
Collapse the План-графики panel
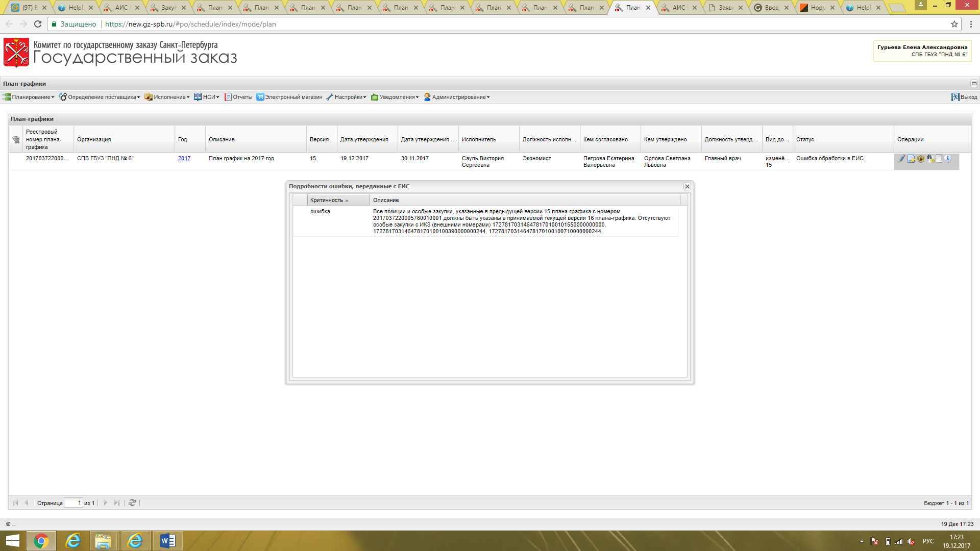pos(973,84)
